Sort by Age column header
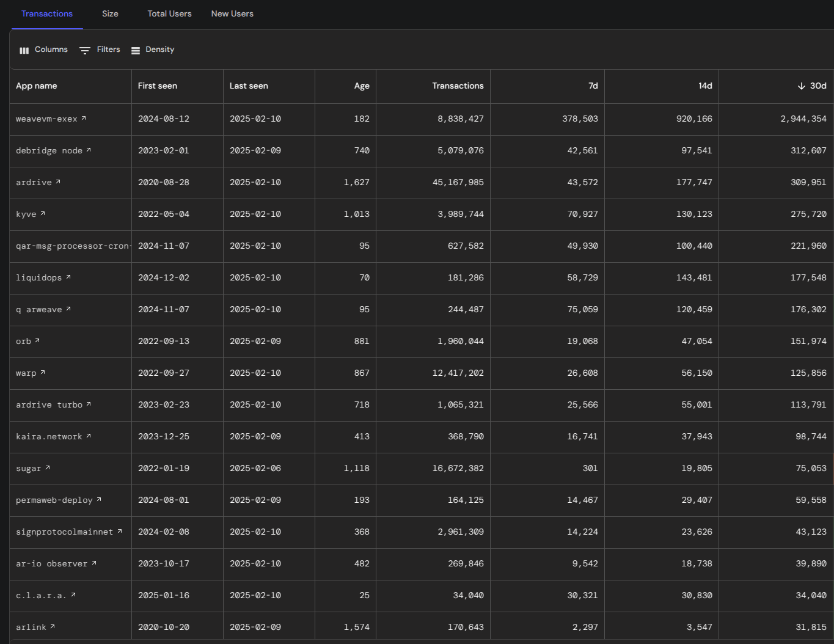The height and width of the screenshot is (644, 834). (362, 86)
